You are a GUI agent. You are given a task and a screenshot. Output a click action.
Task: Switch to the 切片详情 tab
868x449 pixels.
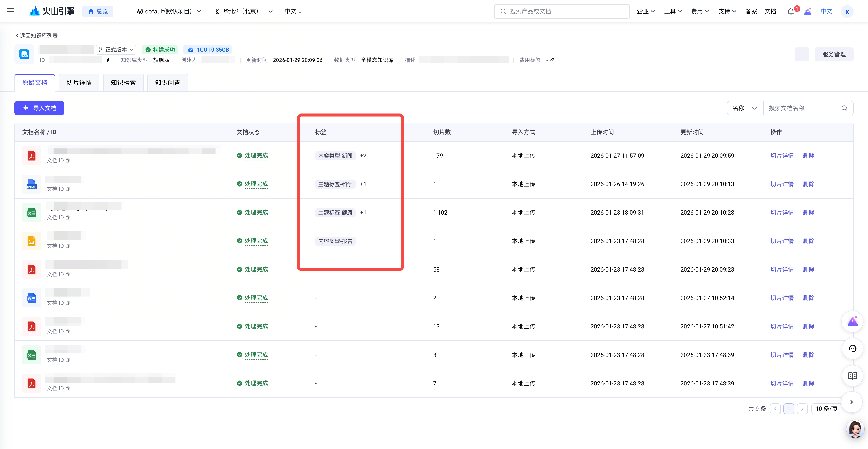click(79, 83)
